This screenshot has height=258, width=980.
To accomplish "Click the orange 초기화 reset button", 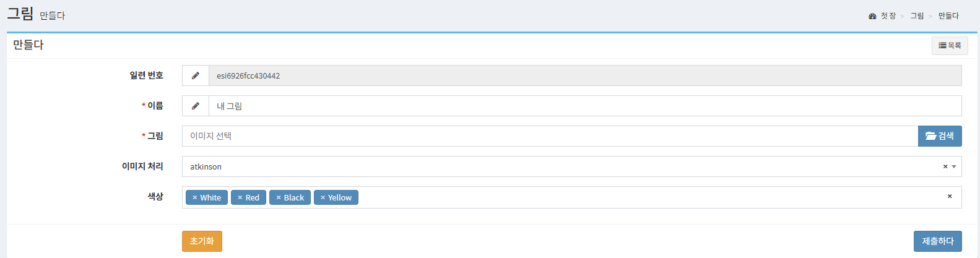I will tap(202, 241).
